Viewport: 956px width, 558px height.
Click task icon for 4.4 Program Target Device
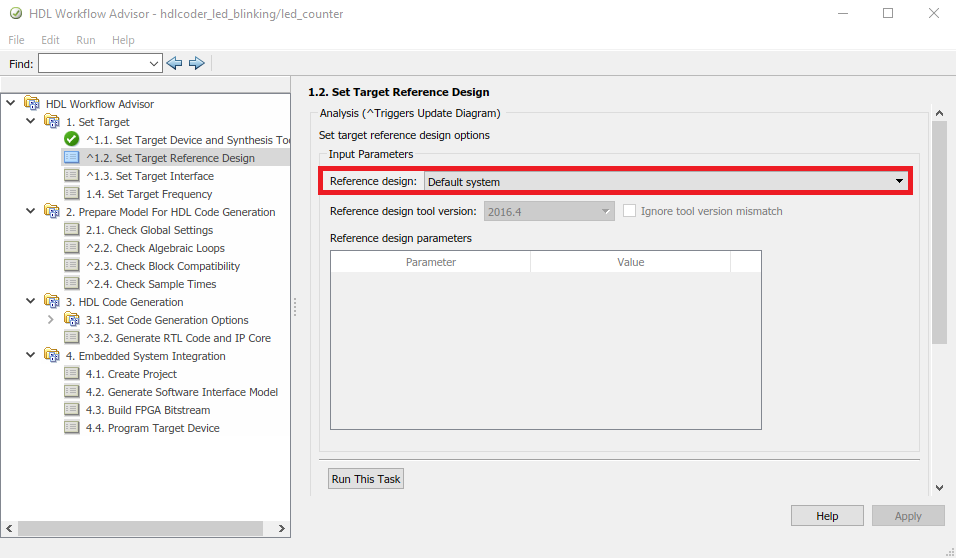coord(71,427)
